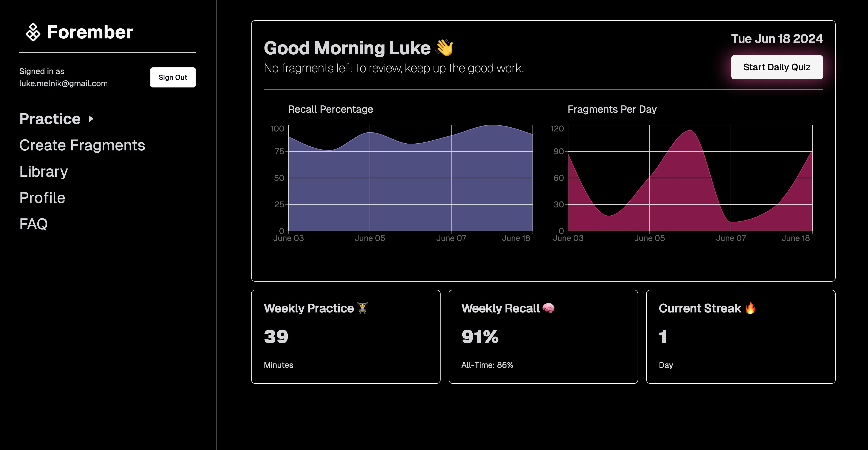Click the signed-in email address
Viewport: 868px width, 450px height.
click(63, 83)
